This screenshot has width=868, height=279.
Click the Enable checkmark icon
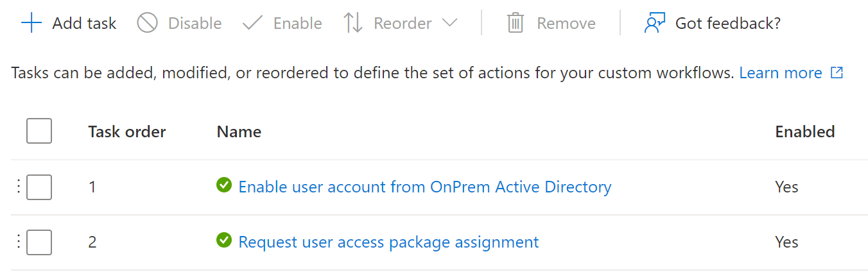(253, 24)
